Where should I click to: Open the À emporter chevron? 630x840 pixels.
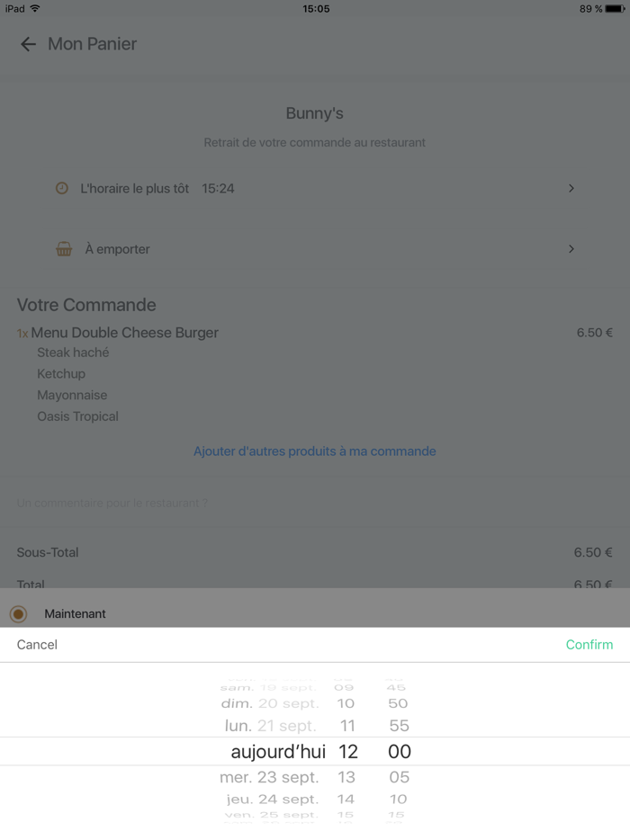point(571,249)
